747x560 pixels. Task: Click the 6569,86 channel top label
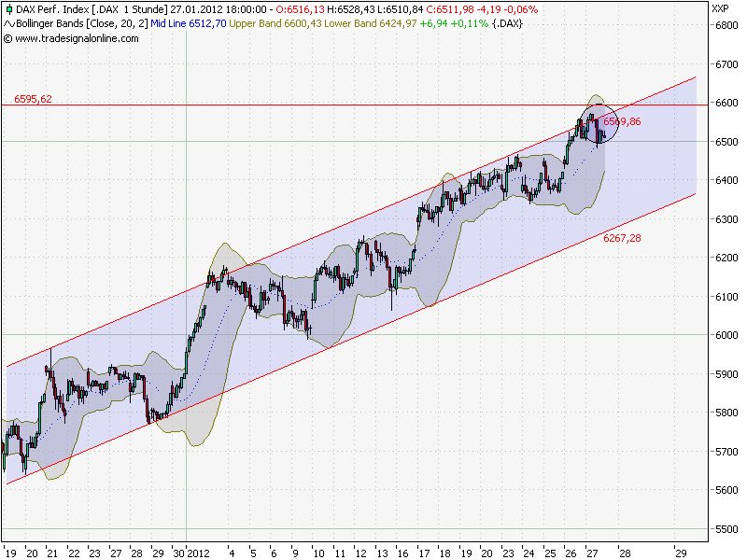(622, 121)
